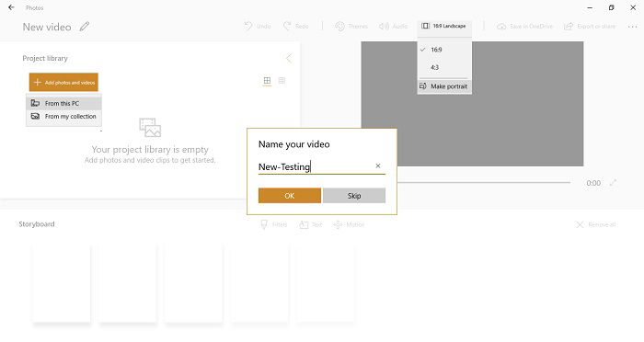Edit the video title with the pencil icon

(x=85, y=27)
